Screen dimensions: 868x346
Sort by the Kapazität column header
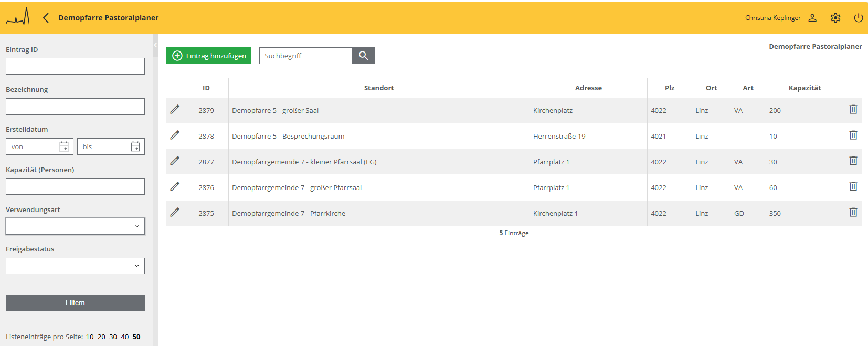tap(805, 88)
